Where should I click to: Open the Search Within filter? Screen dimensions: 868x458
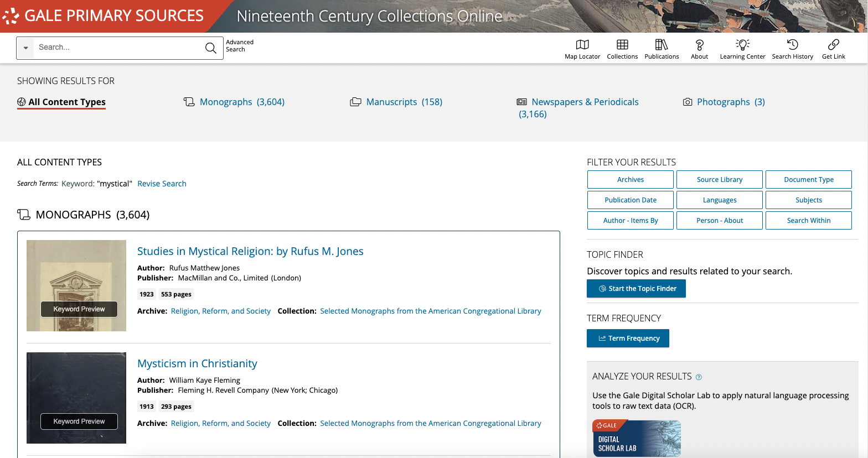(809, 221)
